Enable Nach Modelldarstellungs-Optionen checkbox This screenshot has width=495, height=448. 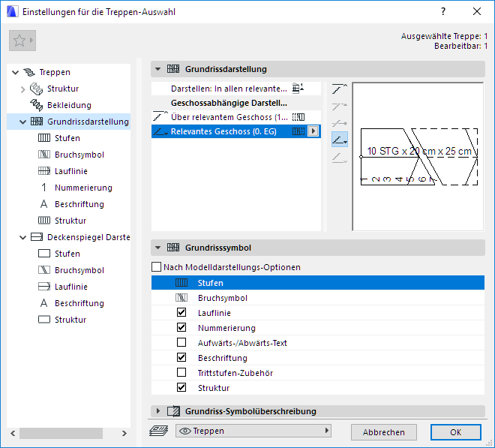tap(157, 267)
